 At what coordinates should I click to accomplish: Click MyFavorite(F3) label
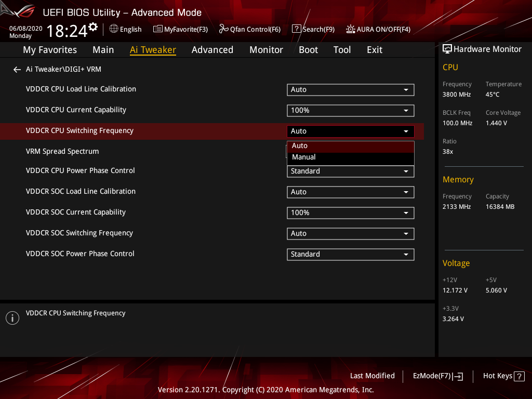(186, 30)
